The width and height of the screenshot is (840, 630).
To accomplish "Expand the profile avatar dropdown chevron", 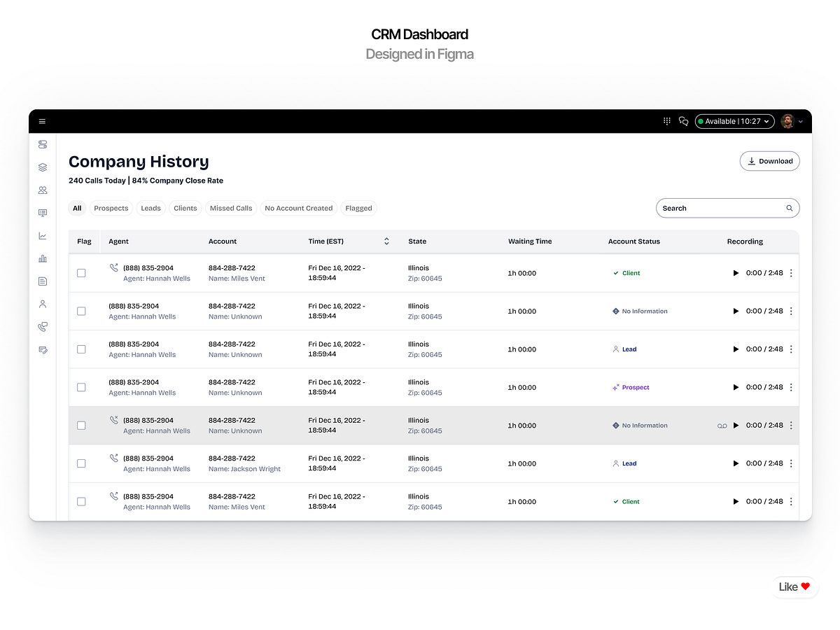I will [x=800, y=121].
